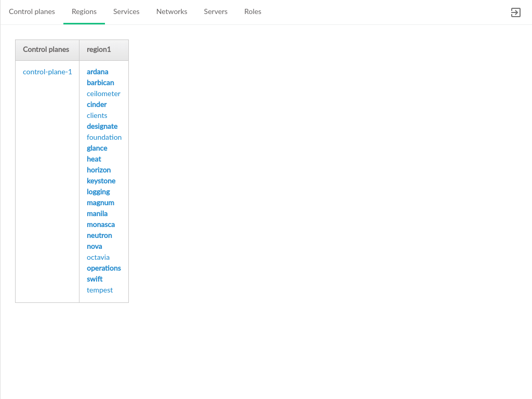Open the control-plane-1 link

47,72
